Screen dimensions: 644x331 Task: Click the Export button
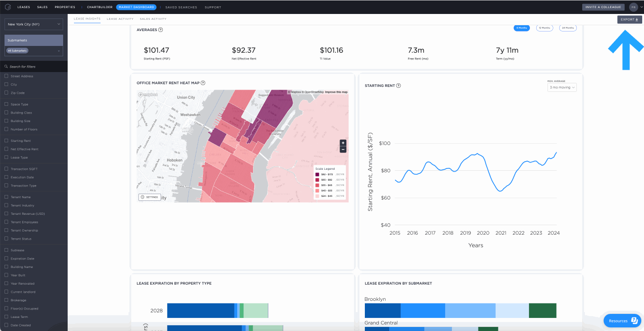coord(630,19)
